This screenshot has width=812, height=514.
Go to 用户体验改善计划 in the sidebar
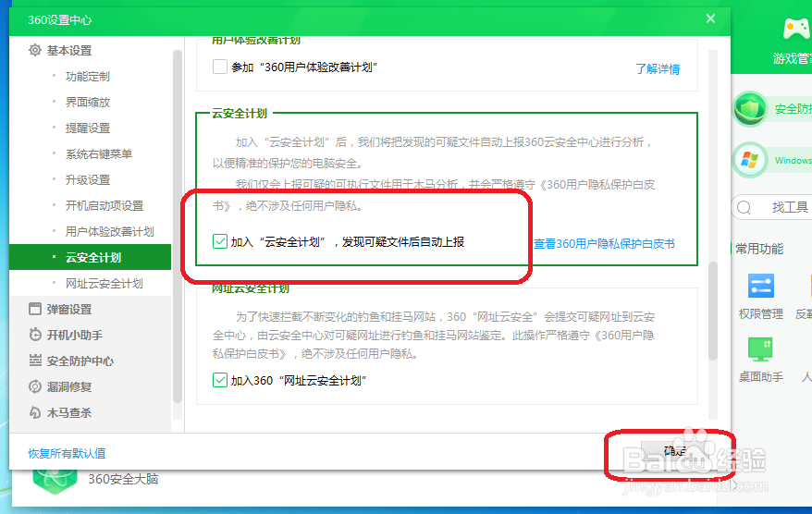click(109, 232)
